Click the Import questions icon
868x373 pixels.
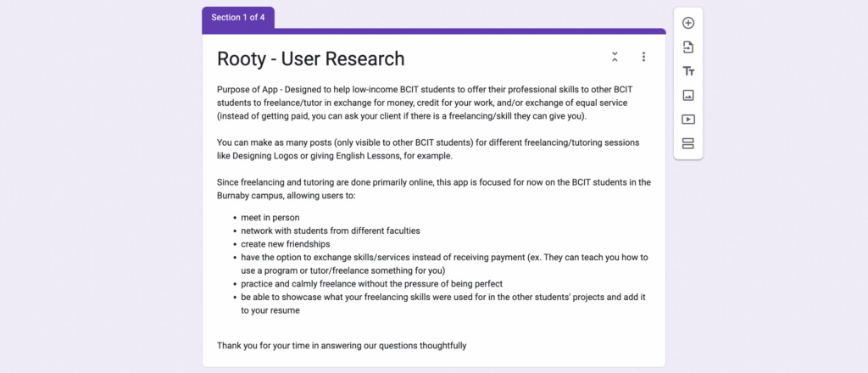click(688, 47)
